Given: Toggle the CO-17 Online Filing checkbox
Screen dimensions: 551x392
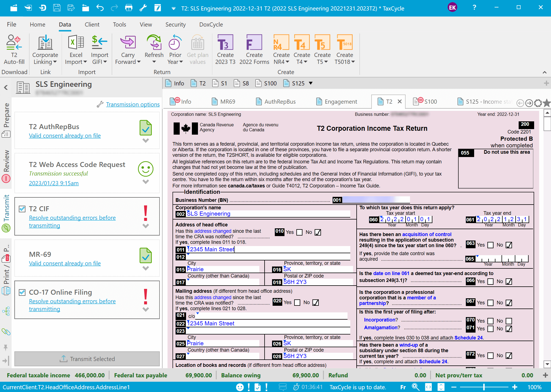Looking at the screenshot, I should point(22,292).
